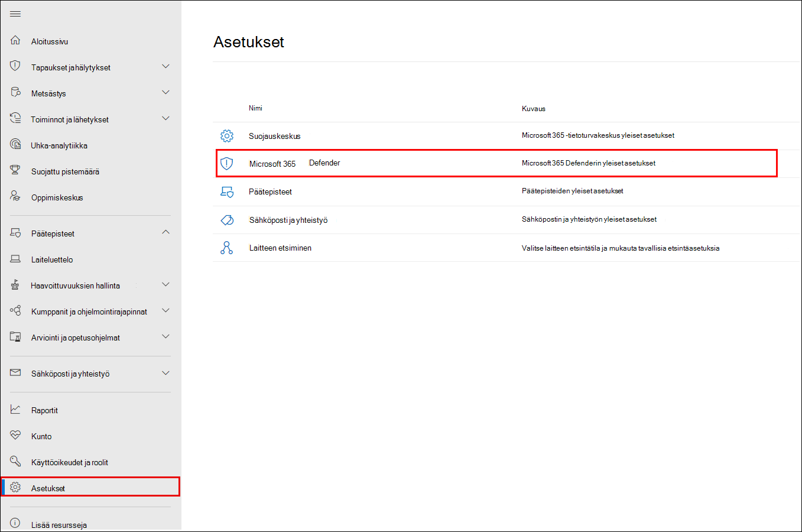Click the Metsästys label in sidebar

pos(48,93)
